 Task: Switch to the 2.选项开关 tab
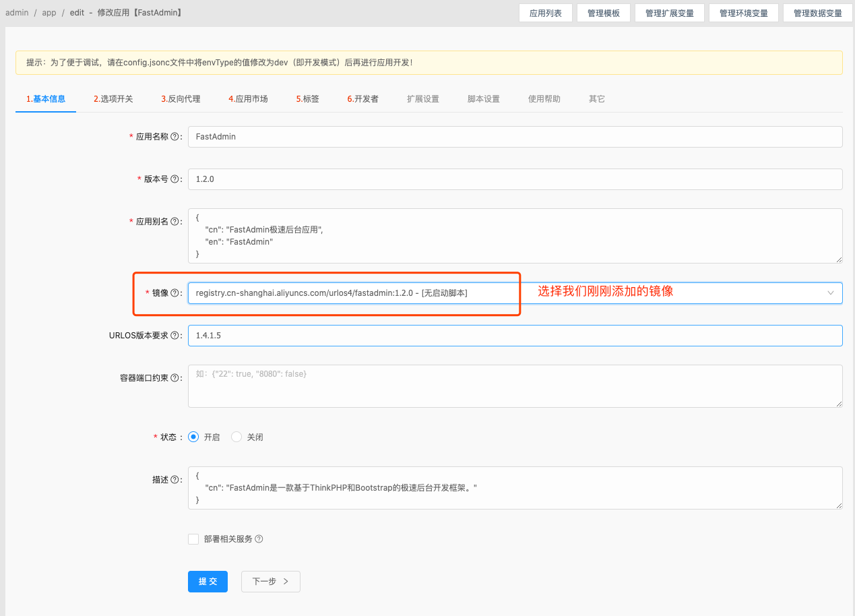[113, 98]
